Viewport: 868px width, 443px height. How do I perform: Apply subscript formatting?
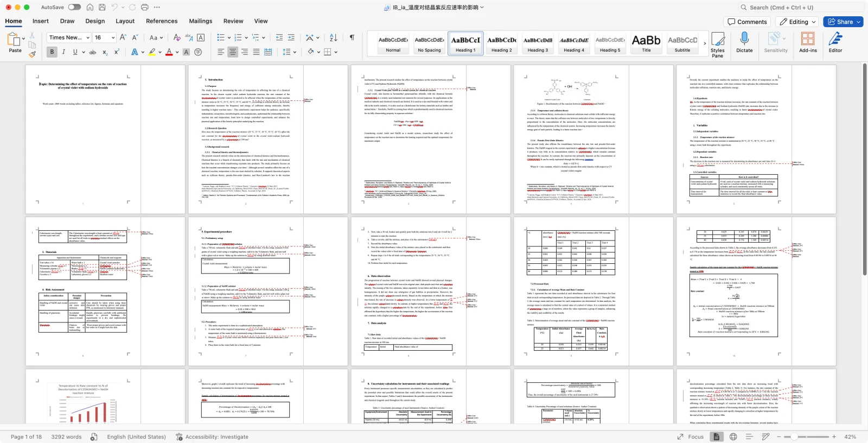click(105, 52)
